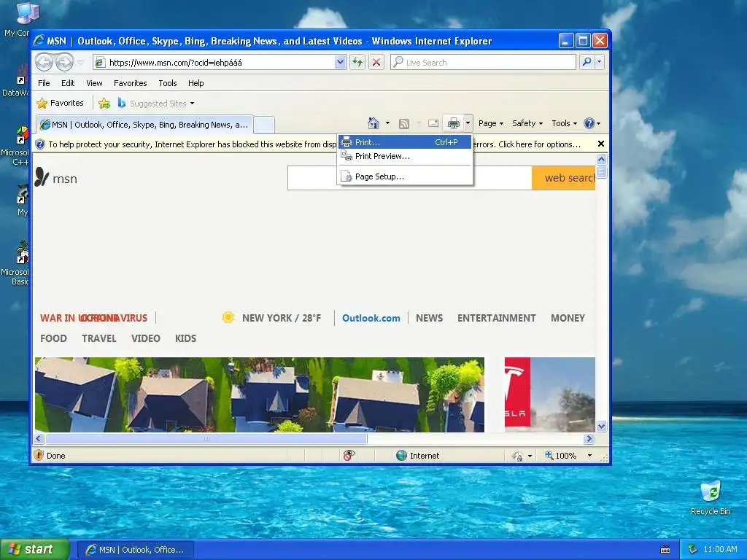Click the houses aerial photo thumbnail
The height and width of the screenshot is (560, 747).
(260, 394)
